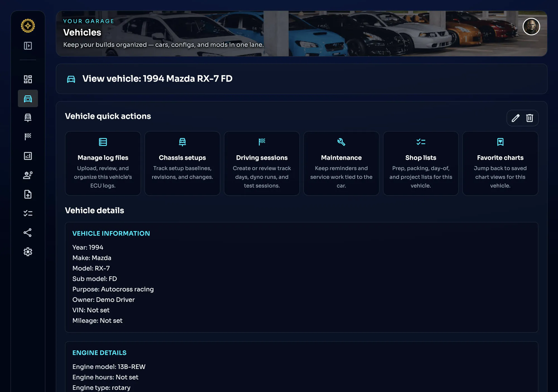558x392 pixels.
Task: Open the checkered flag sessions sidebar icon
Action: [28, 137]
